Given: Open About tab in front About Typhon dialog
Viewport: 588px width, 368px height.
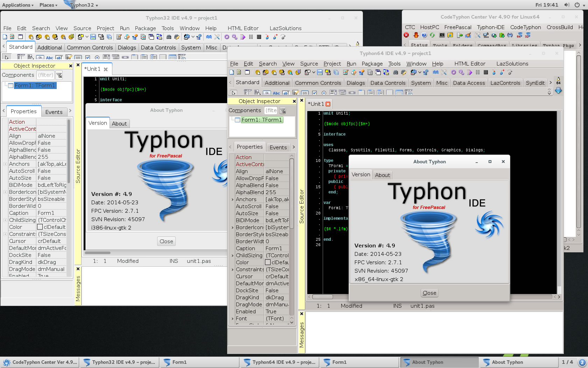Looking at the screenshot, I should click(383, 175).
